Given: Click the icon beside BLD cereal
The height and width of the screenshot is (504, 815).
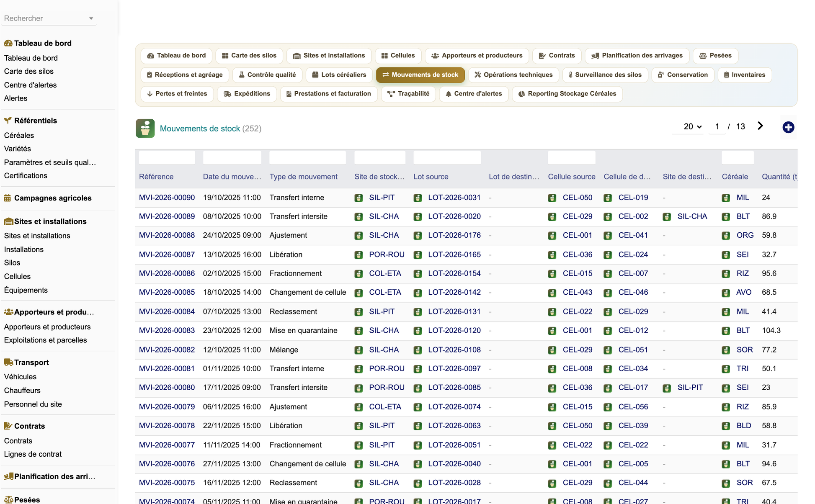Looking at the screenshot, I should 726,426.
